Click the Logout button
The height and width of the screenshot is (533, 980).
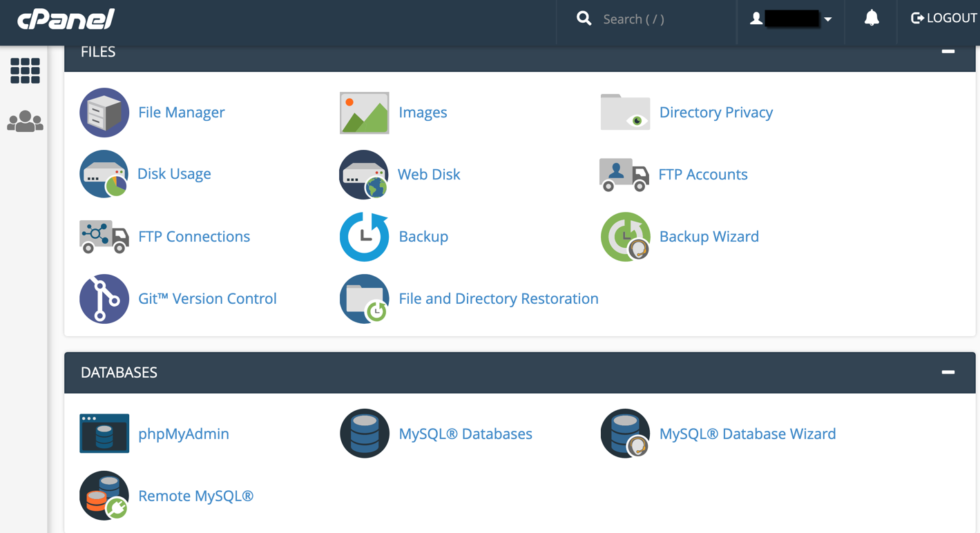click(943, 19)
